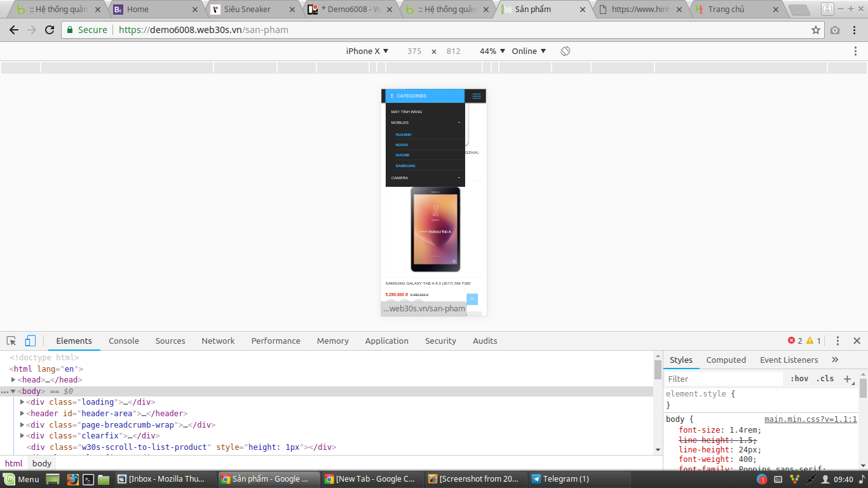The image size is (868, 488).
Task: Open the 44% zoom dropdown
Action: [492, 51]
